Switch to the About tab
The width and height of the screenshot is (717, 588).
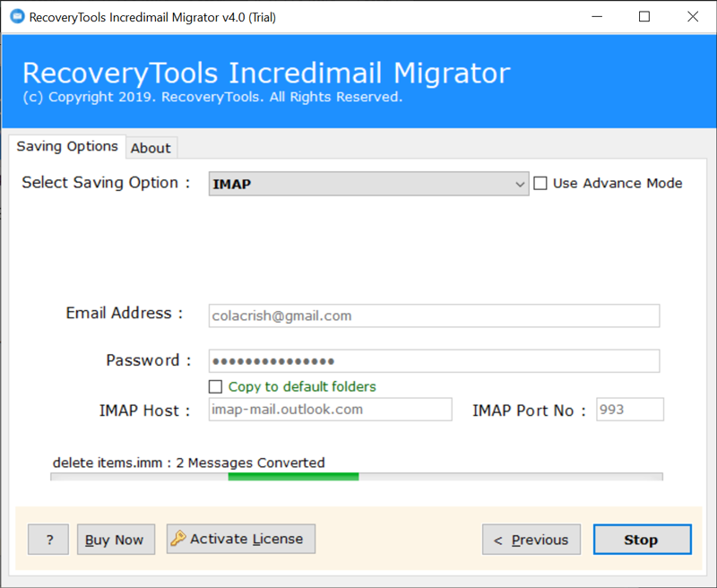coord(151,148)
